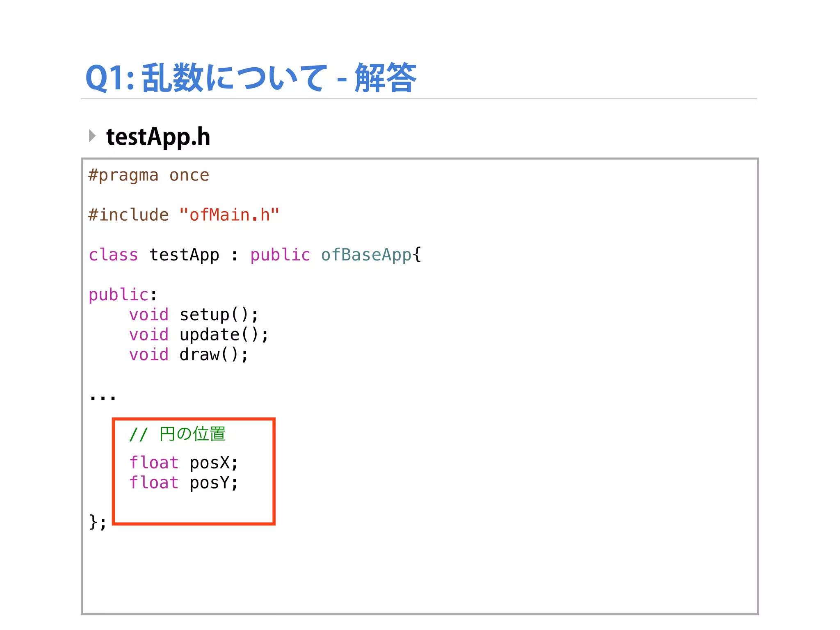
Task: Select the 'void setup();' declaration
Action: tap(194, 315)
